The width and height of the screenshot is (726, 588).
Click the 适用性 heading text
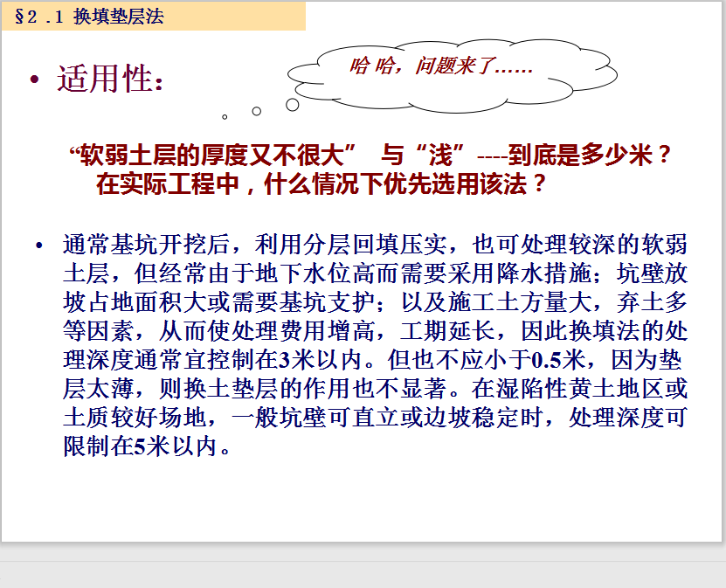[109, 80]
